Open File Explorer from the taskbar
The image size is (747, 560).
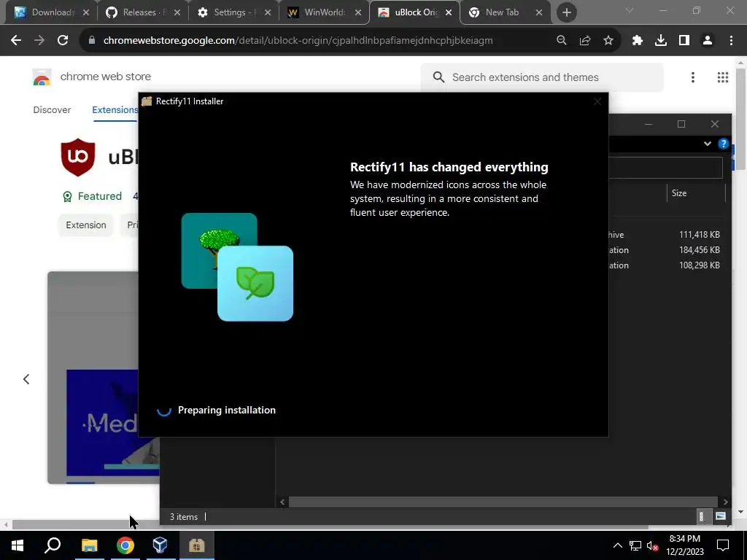coord(89,545)
